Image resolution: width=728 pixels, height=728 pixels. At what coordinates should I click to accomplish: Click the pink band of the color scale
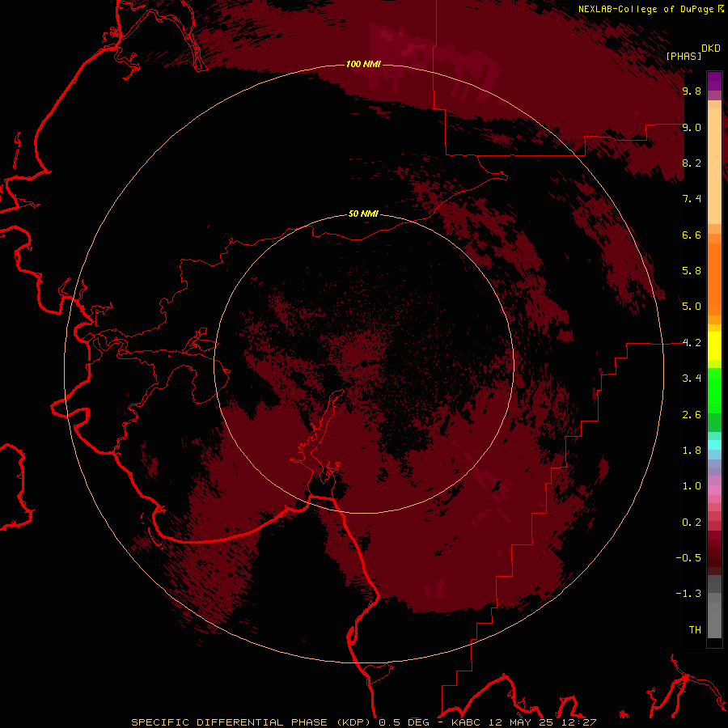click(714, 490)
